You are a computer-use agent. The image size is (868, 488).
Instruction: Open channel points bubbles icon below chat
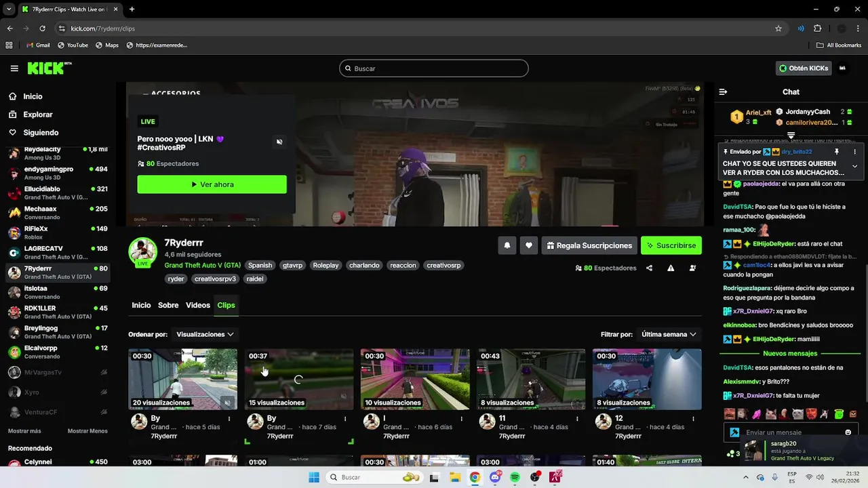click(730, 453)
